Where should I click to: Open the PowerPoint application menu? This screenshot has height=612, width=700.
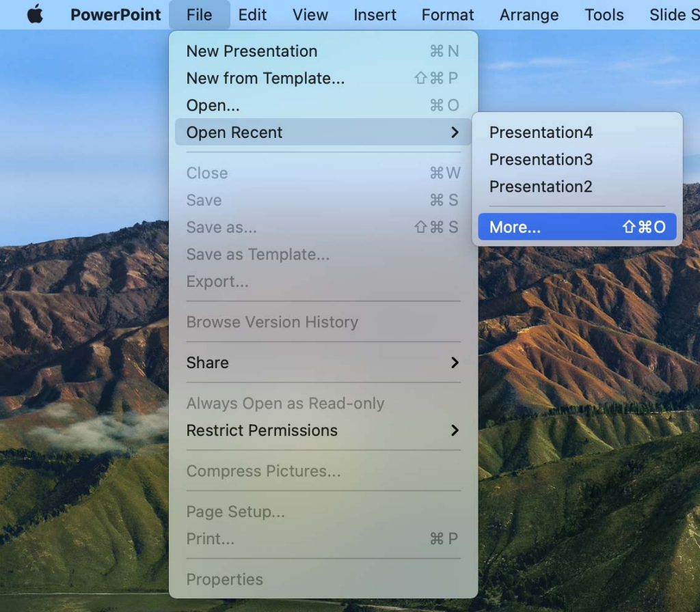point(115,15)
